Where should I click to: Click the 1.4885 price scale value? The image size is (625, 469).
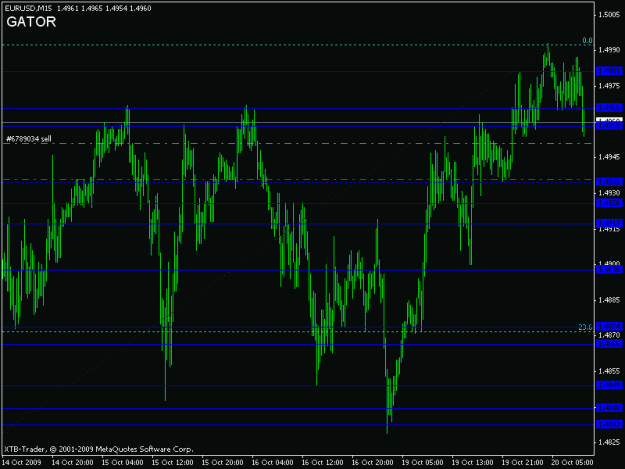coord(609,300)
